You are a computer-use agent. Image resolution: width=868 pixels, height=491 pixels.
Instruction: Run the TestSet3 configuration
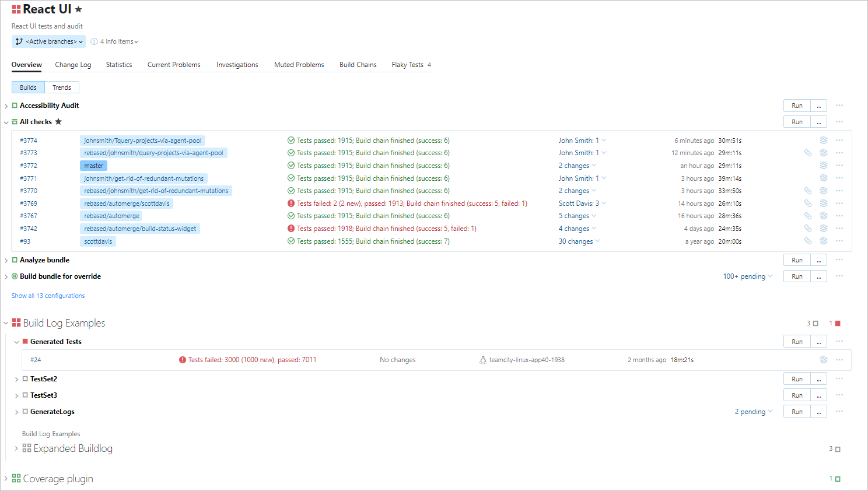coord(797,395)
